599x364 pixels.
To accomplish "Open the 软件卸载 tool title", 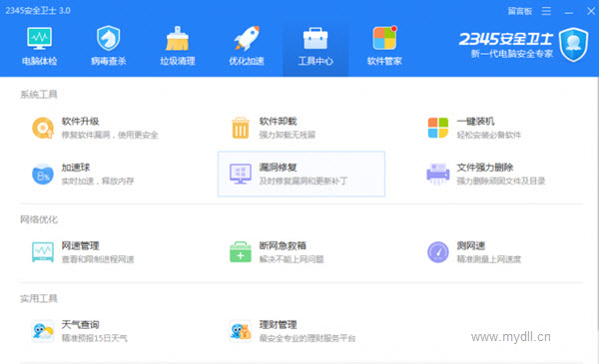I will (x=279, y=122).
